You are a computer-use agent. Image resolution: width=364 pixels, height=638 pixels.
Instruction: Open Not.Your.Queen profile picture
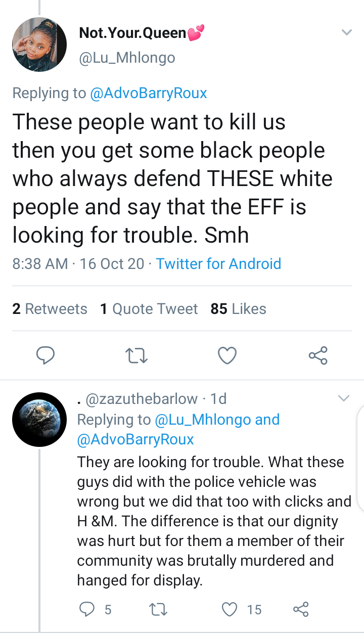(x=39, y=44)
